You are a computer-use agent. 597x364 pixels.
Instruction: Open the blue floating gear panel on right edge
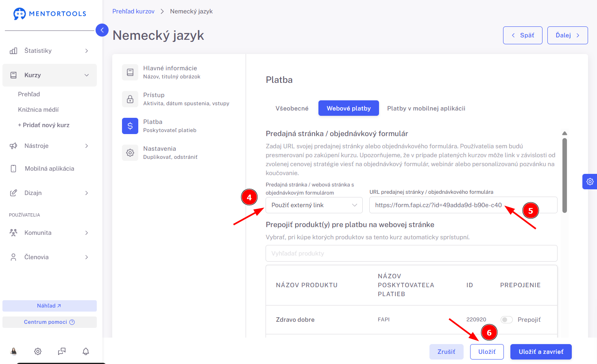[x=590, y=182]
